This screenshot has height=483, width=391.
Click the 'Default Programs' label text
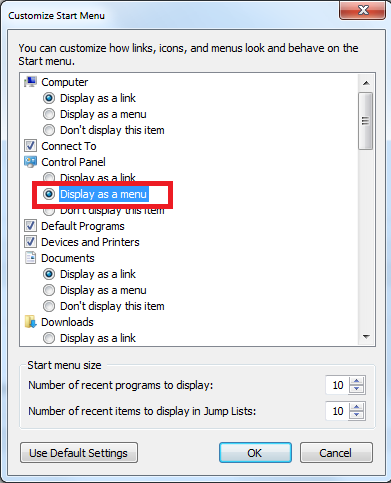click(83, 226)
